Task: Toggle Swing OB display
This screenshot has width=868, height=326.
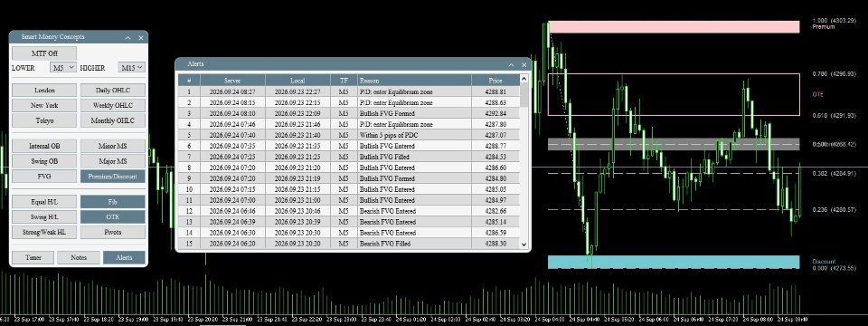Action: [x=44, y=161]
